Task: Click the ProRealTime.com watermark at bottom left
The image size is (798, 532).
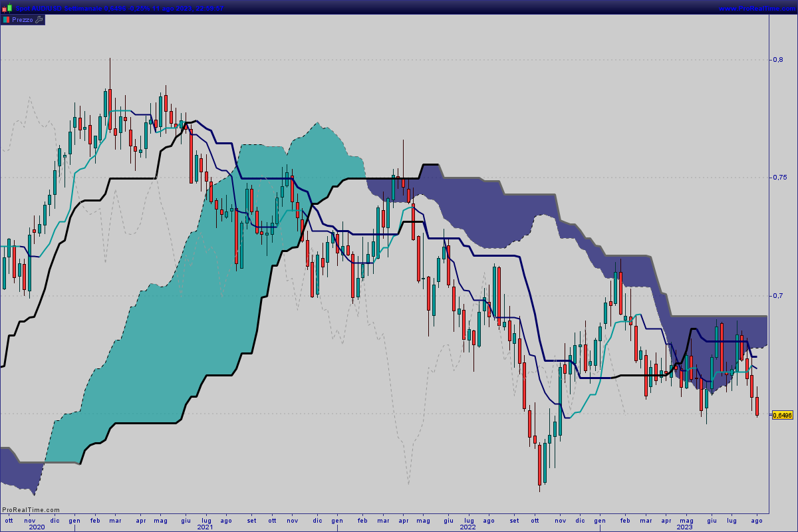Action: 31,510
